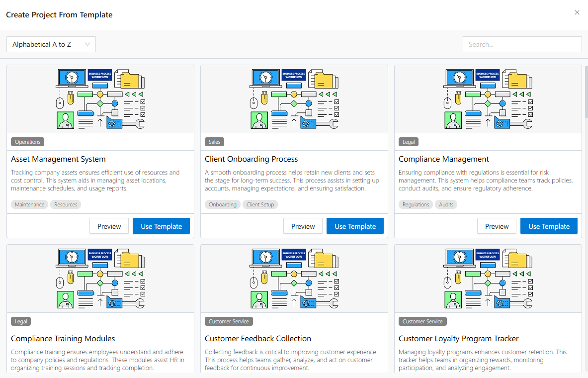Screen dimensions: 588x378
Task: Click the Maintenance tag
Action: point(30,204)
